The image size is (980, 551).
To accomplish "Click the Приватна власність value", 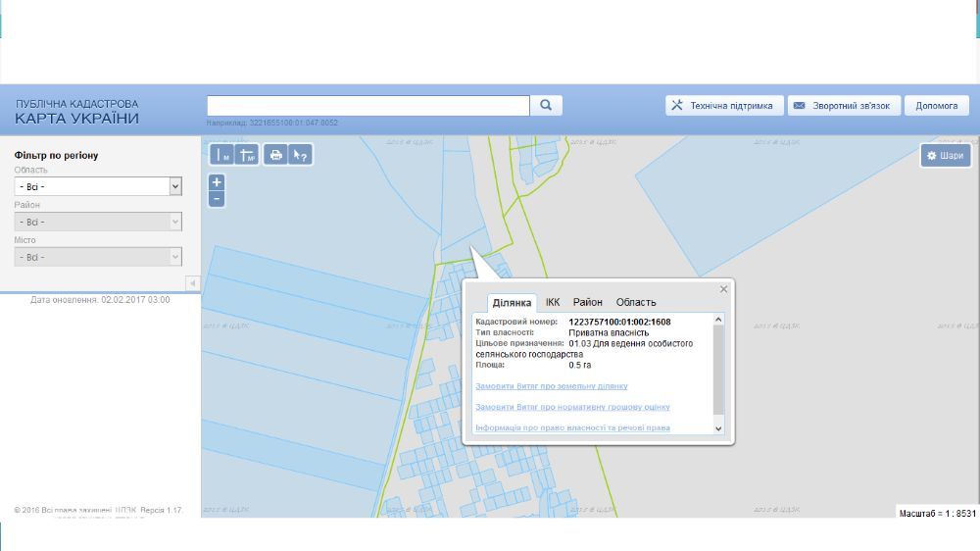I will pyautogui.click(x=609, y=332).
